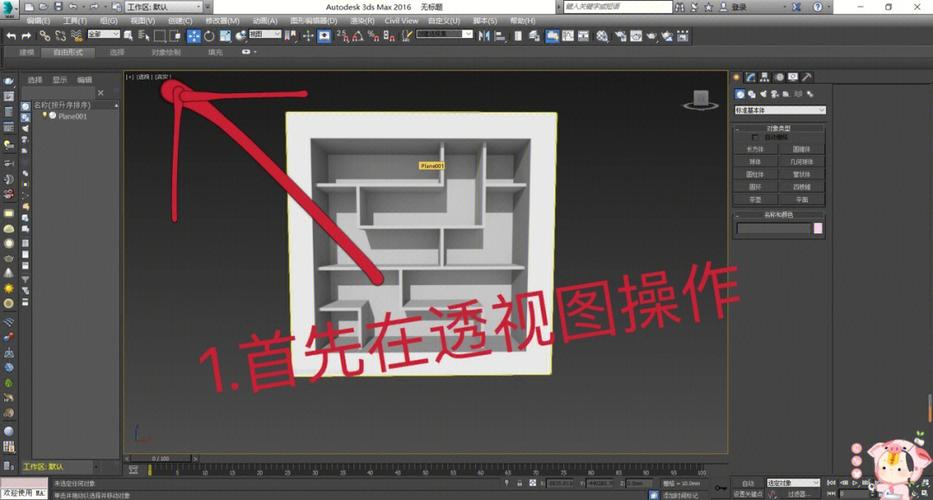Open the Create (C) menu
Image resolution: width=933 pixels, height=500 pixels.
pos(180,21)
